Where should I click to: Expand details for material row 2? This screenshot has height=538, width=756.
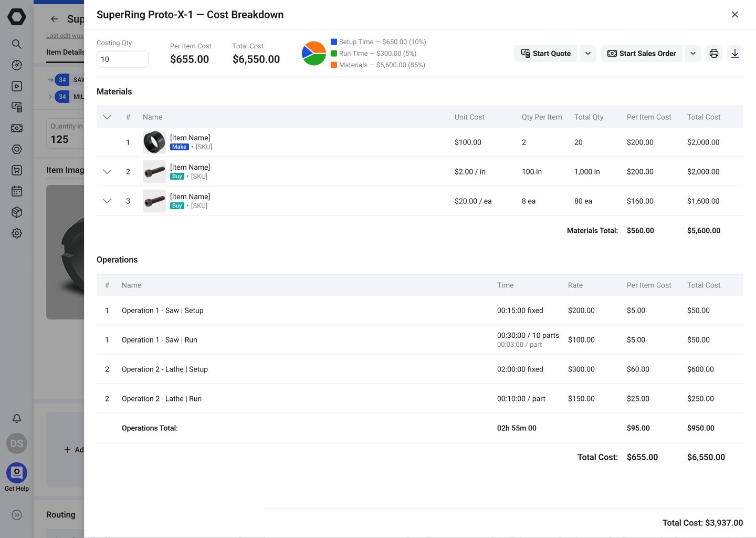click(x=107, y=171)
